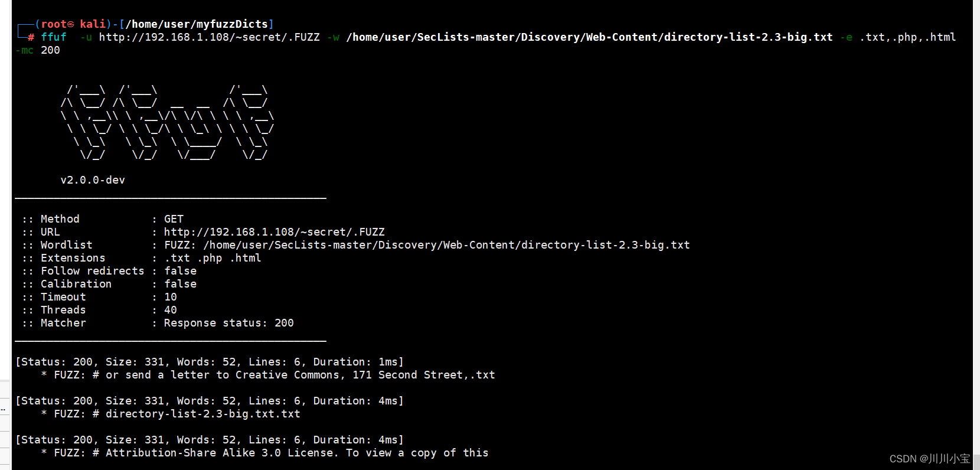Click the first result status line ending 'Duration: 1ms'
Viewport: 980px width, 470px height.
[x=210, y=362]
